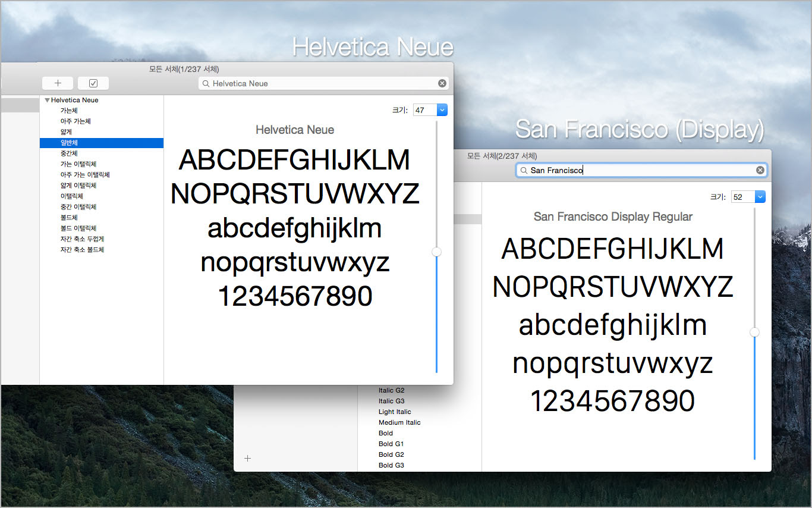This screenshot has width=812, height=508.
Task: Open the size 52 dropdown
Action: click(760, 197)
